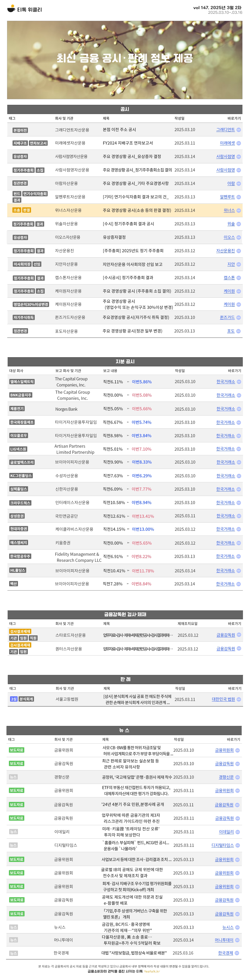Click link icon beside 한국경제 link

click(237, 953)
